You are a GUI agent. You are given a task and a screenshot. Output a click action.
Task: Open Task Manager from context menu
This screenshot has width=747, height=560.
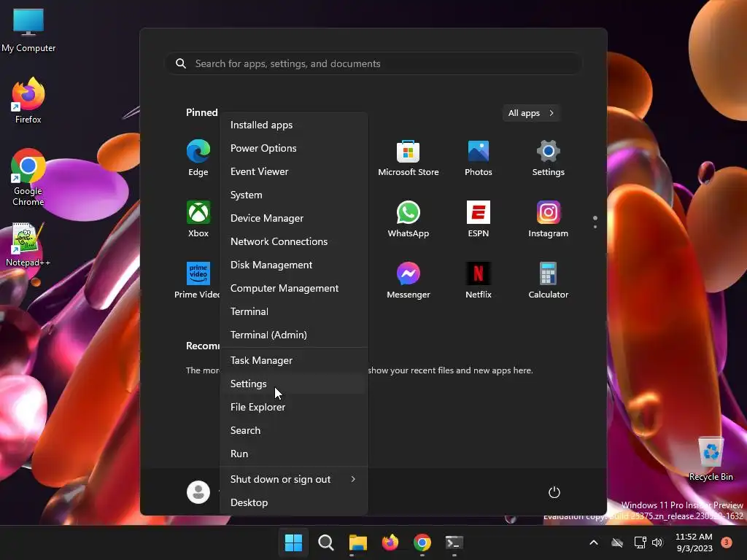click(293, 360)
